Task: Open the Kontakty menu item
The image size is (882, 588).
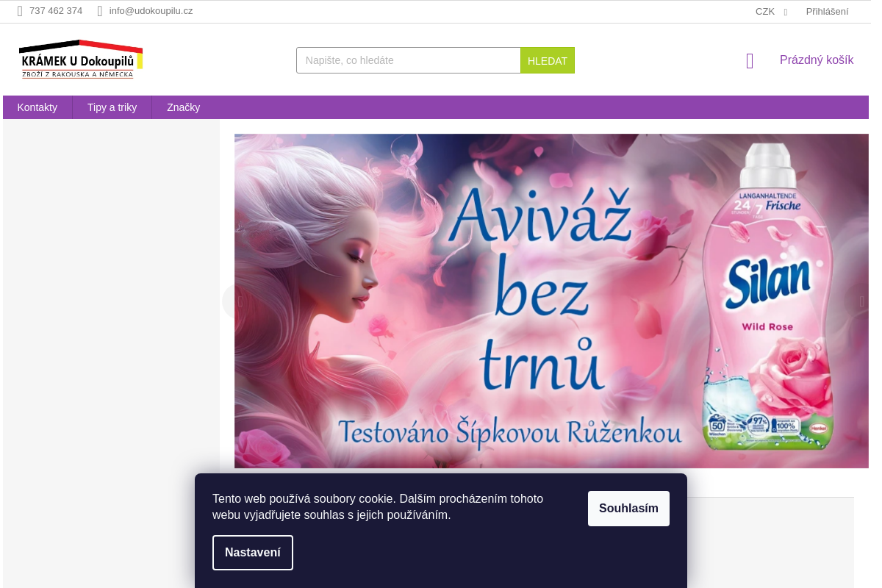Action: coord(37,107)
